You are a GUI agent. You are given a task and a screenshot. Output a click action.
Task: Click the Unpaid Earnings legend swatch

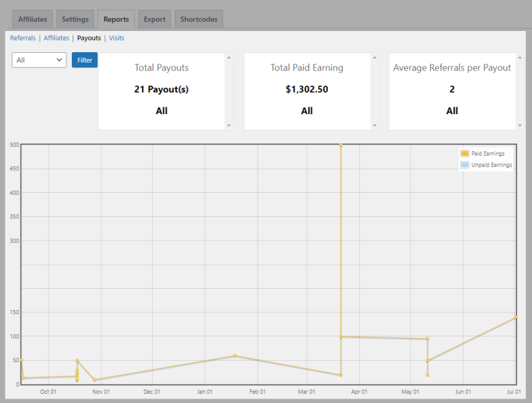(465, 164)
